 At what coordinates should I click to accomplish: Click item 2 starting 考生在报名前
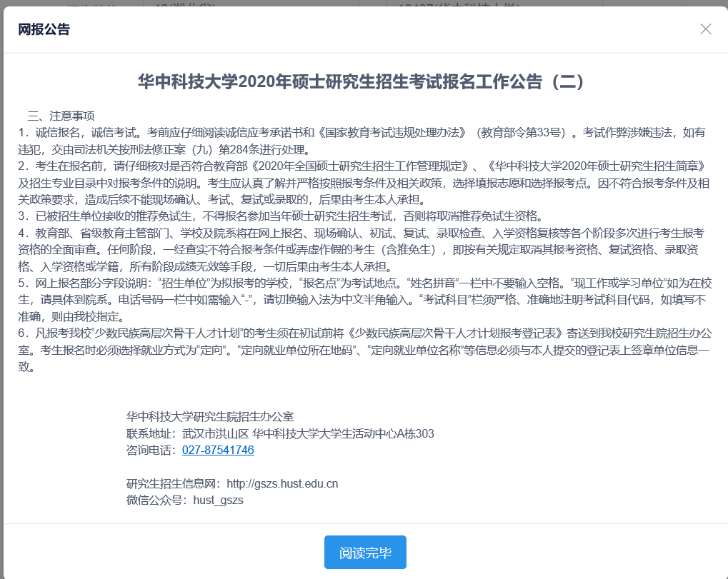(364, 183)
